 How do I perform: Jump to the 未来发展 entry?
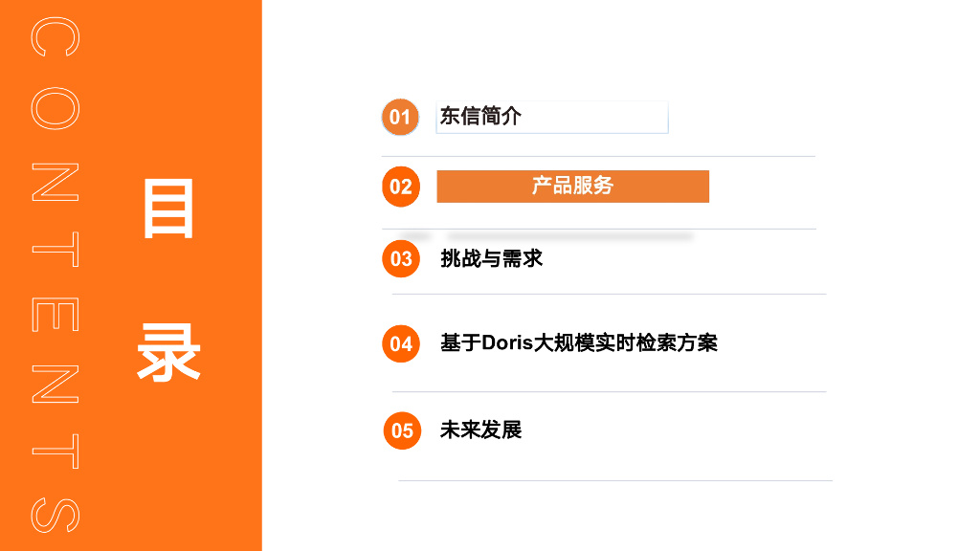[480, 430]
